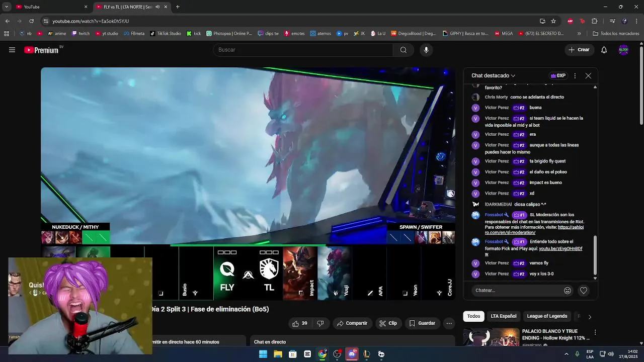Viewport: 644px width, 362px height.
Task: Open a new browser tab
Action: click(x=178, y=7)
